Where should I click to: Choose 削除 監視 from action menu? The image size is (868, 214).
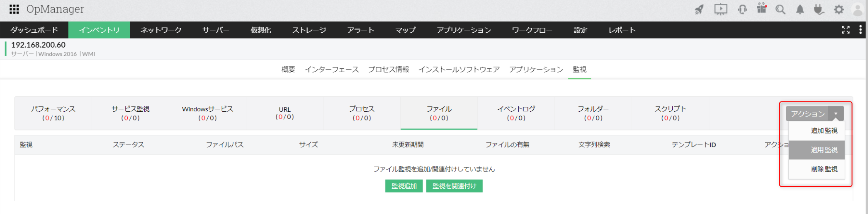coord(817,169)
